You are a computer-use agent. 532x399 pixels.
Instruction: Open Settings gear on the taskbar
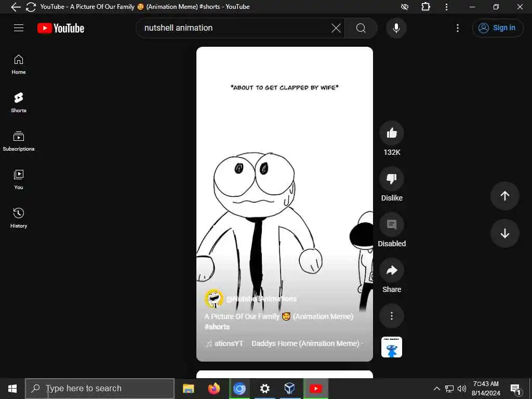pos(264,389)
